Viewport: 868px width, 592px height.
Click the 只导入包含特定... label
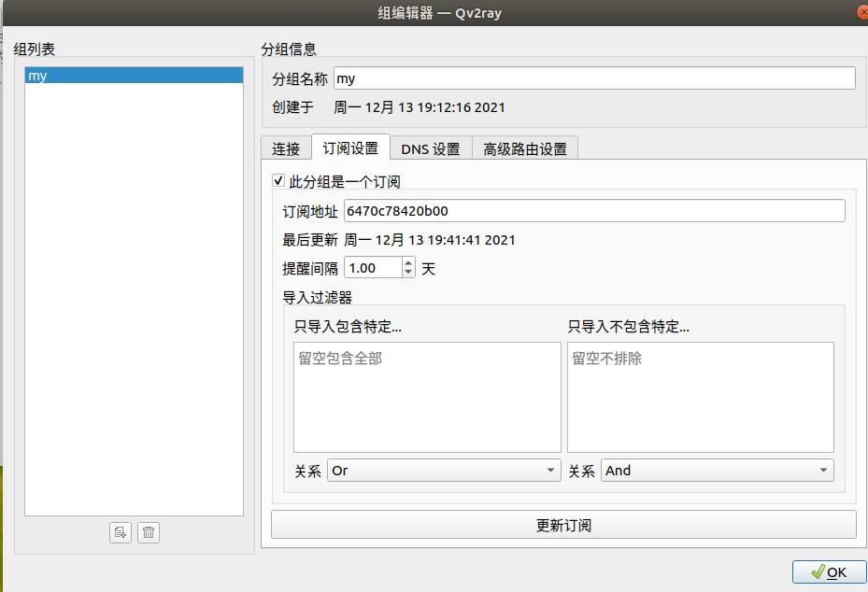pyautogui.click(x=348, y=327)
